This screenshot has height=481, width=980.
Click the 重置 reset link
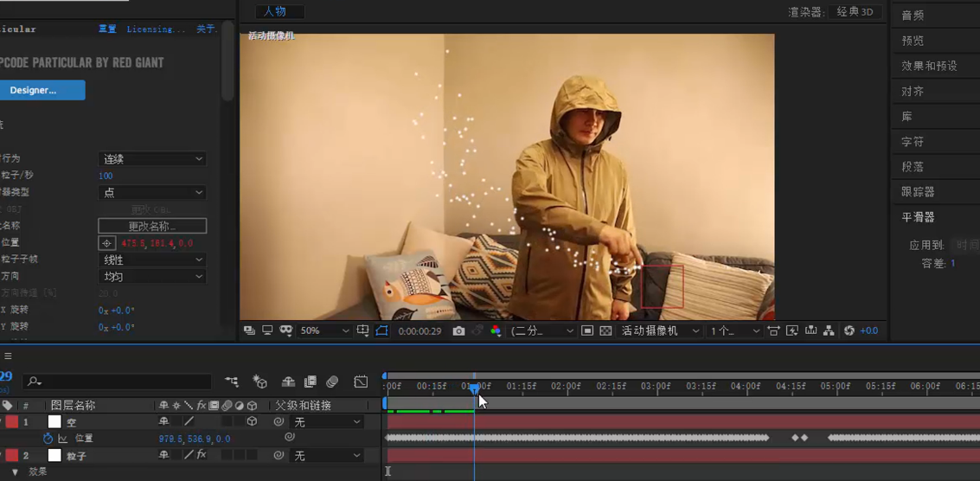(107, 29)
